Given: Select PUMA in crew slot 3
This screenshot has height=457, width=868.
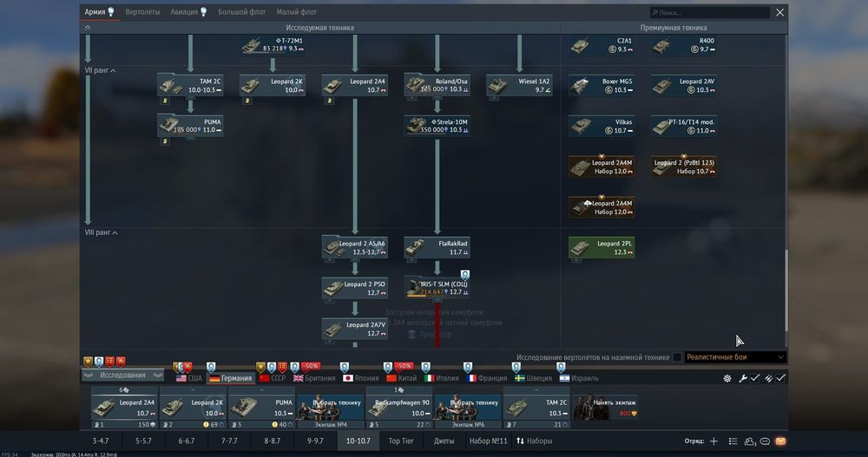Looking at the screenshot, I should click(262, 408).
